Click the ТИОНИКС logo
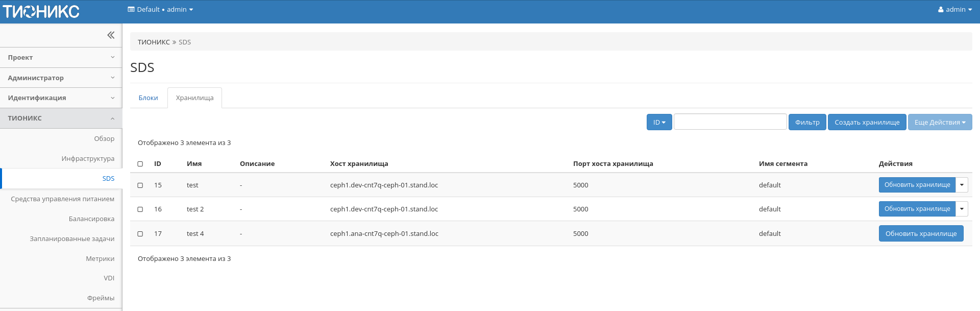Image resolution: width=980 pixels, height=311 pixels. click(41, 11)
